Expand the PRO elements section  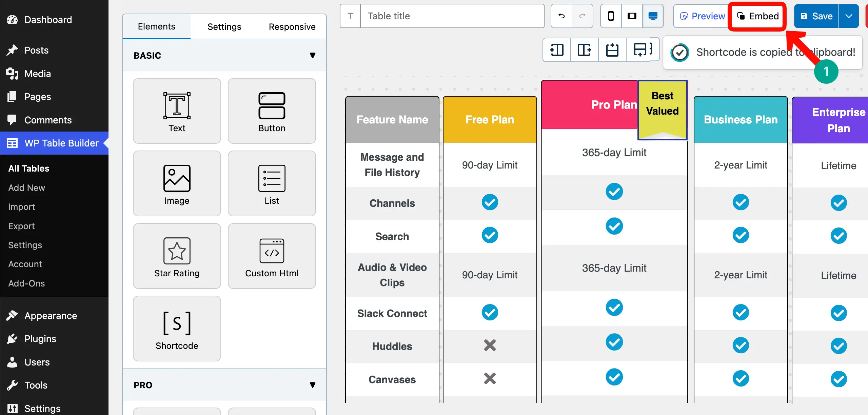pyautogui.click(x=313, y=385)
